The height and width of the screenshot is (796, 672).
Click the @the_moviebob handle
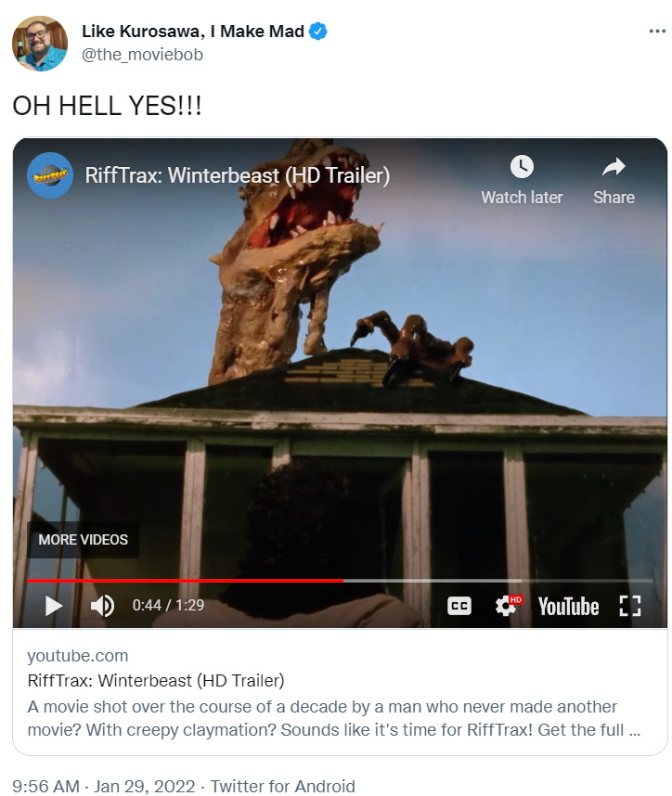pos(142,55)
